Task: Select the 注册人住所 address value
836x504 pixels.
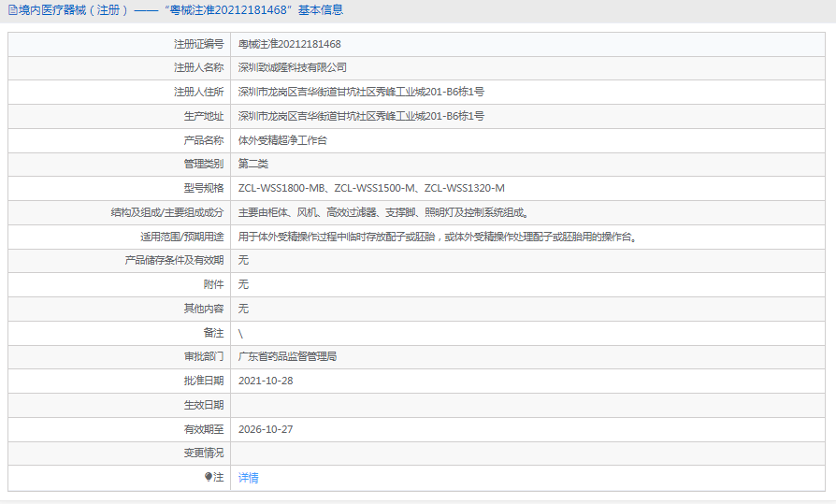Action: point(361,92)
